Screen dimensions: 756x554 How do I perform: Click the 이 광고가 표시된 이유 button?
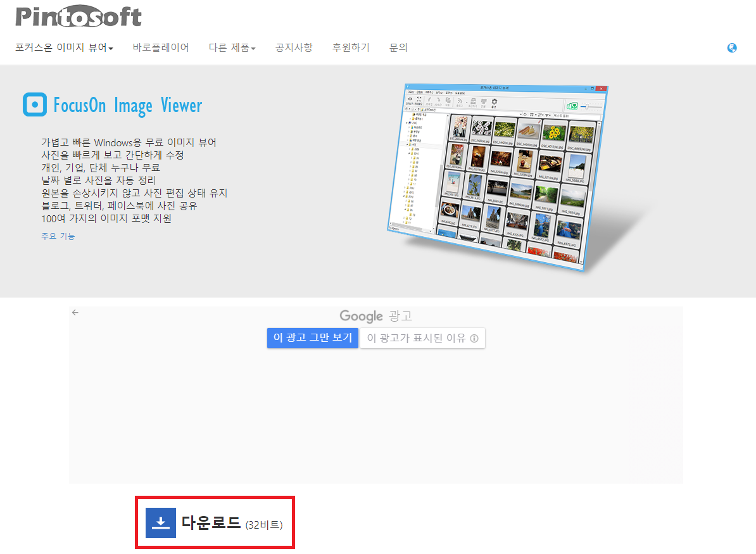point(422,338)
